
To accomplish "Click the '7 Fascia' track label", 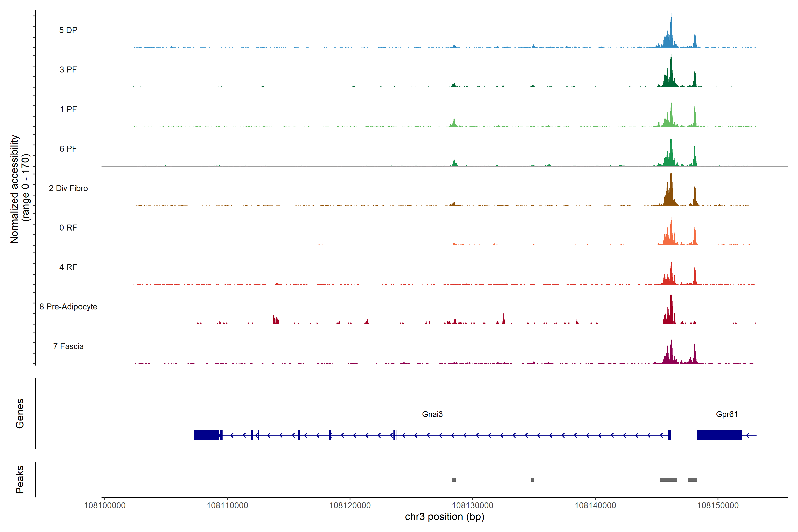I will 68,346.
